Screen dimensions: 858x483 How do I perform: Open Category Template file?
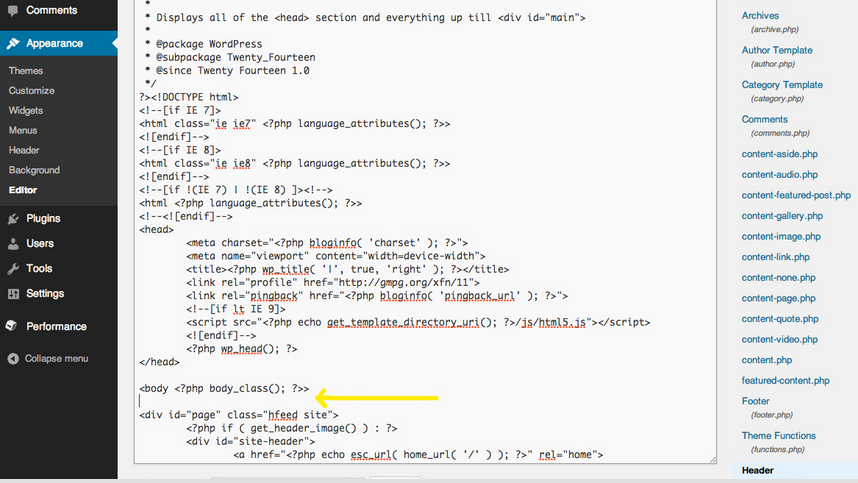pos(782,85)
